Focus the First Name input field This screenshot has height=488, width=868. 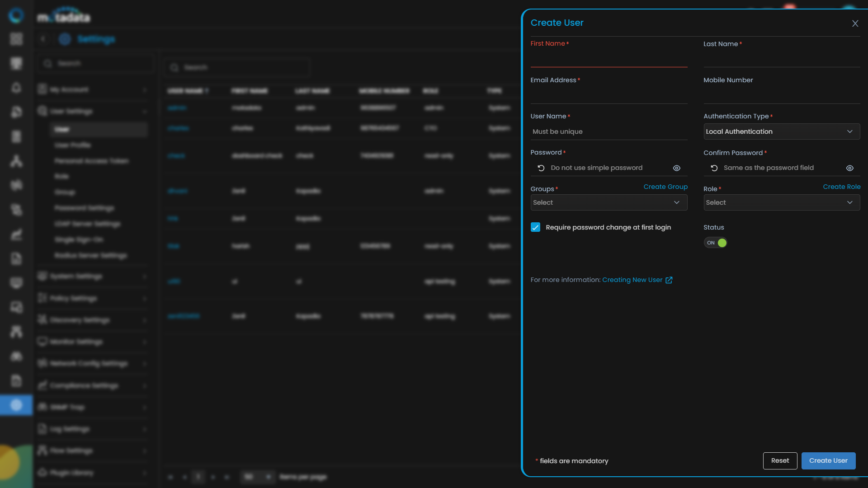tap(609, 59)
